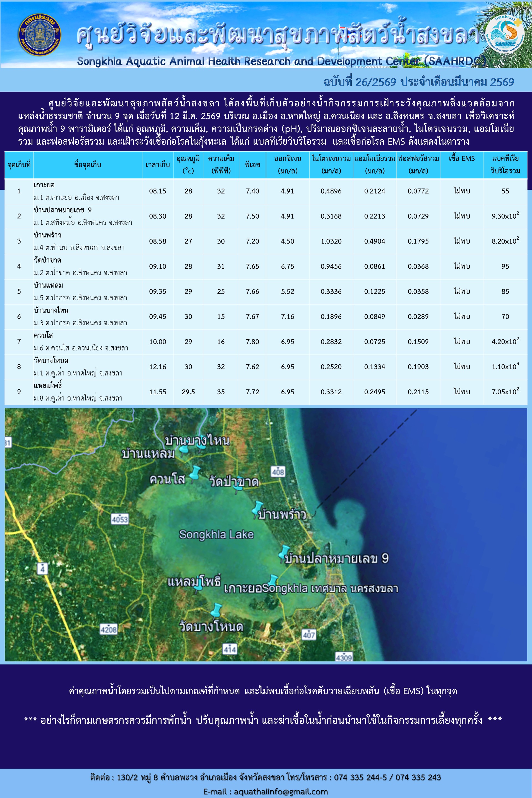Click the aquathaiinfo@gmail.com email address

[x=281, y=792]
